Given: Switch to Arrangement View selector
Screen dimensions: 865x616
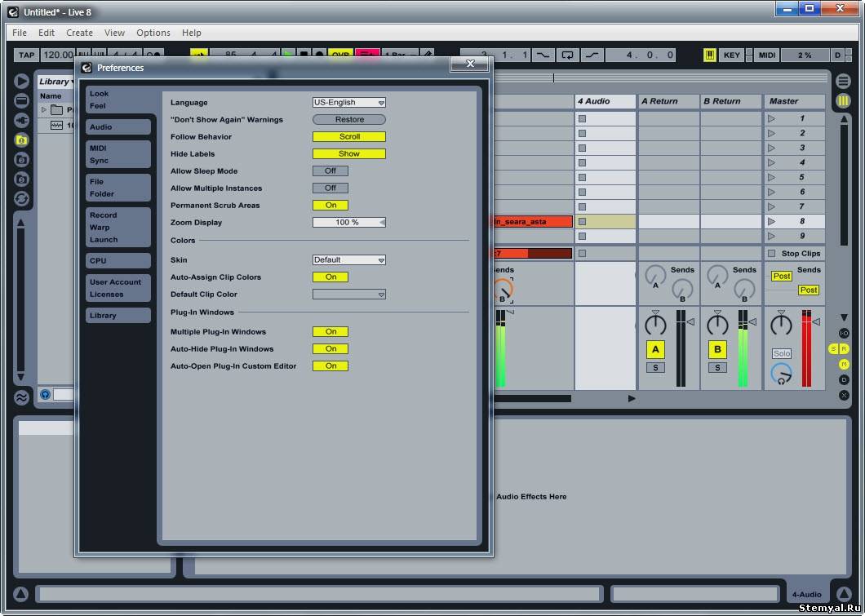Looking at the screenshot, I should (844, 81).
